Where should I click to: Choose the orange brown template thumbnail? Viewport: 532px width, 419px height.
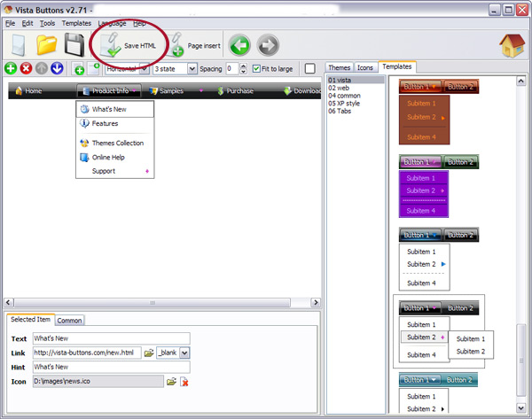click(x=439, y=112)
